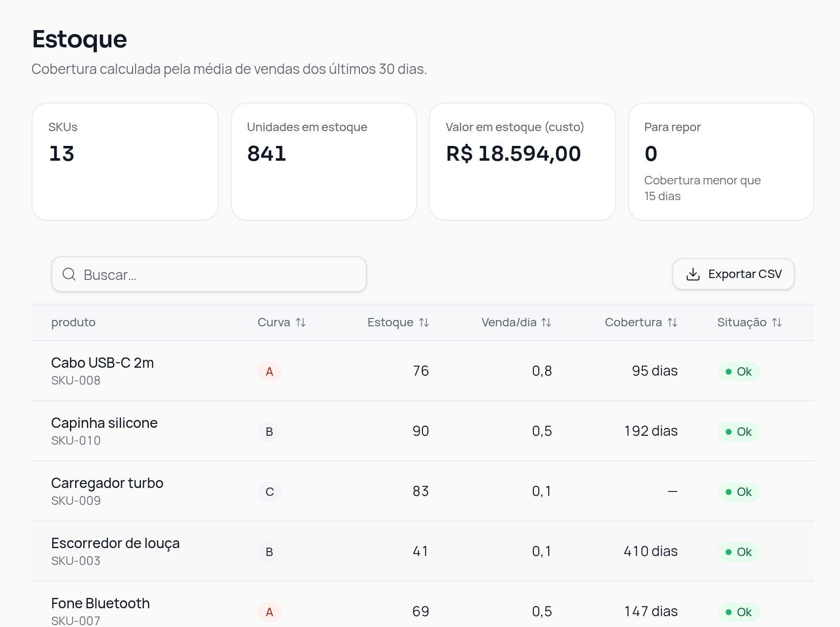Focus the Buscar search field
840x627 pixels.
tap(209, 274)
